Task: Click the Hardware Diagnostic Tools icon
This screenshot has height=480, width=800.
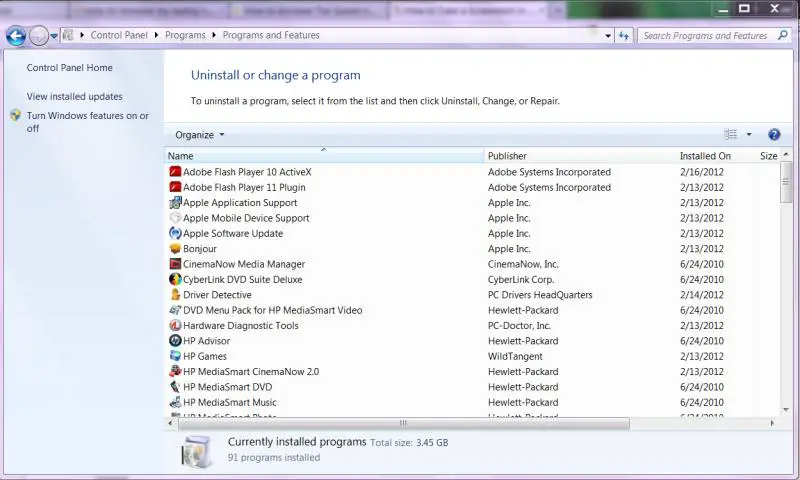Action: pos(175,325)
